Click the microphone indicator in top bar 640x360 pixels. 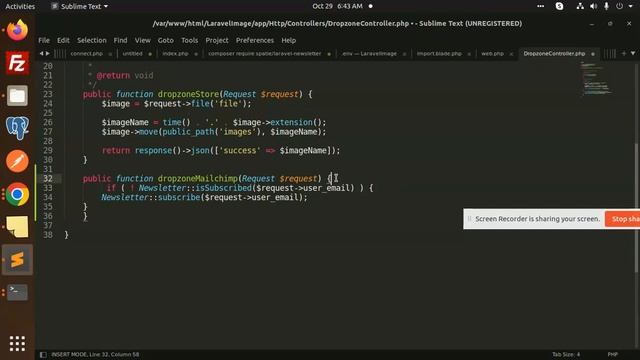point(607,6)
